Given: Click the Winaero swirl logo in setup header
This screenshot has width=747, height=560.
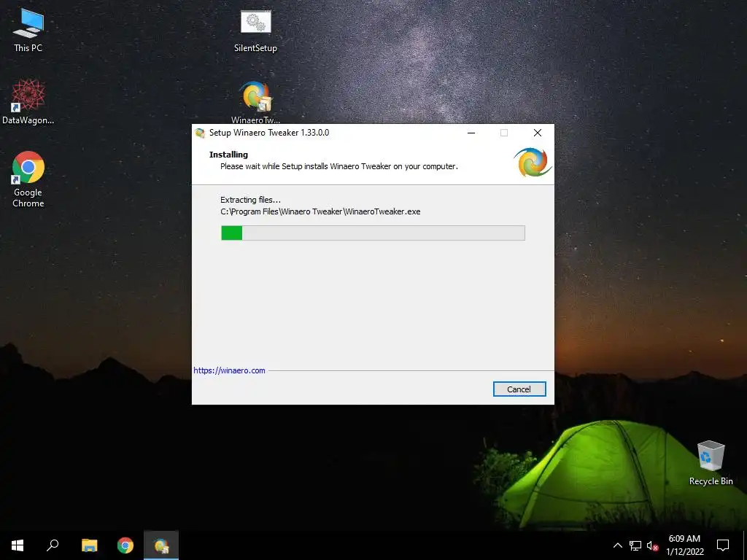Looking at the screenshot, I should (x=533, y=163).
